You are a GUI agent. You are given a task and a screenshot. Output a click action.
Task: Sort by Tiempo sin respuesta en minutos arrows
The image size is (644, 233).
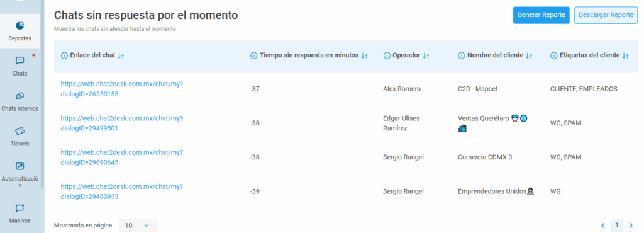click(x=364, y=55)
